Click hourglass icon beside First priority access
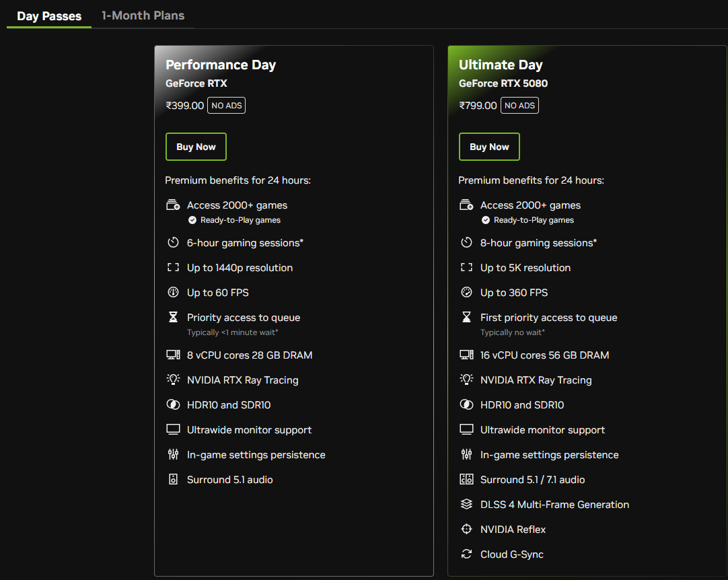 [x=467, y=317]
